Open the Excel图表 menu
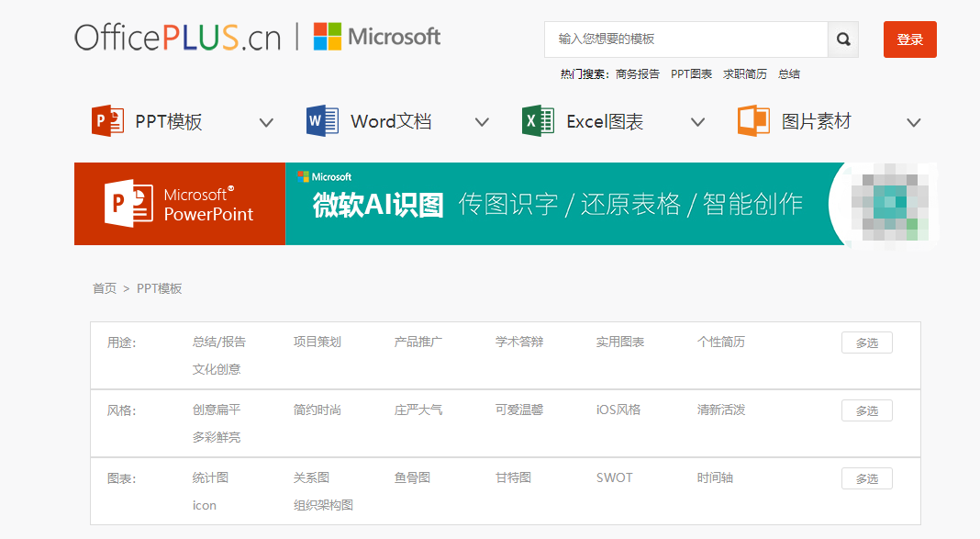This screenshot has width=980, height=539. tap(605, 121)
